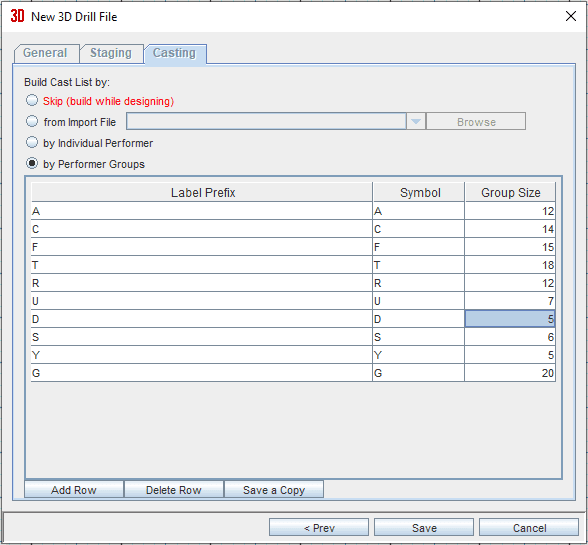Click Symbol cell in row C
This screenshot has width=588, height=545.
point(419,229)
